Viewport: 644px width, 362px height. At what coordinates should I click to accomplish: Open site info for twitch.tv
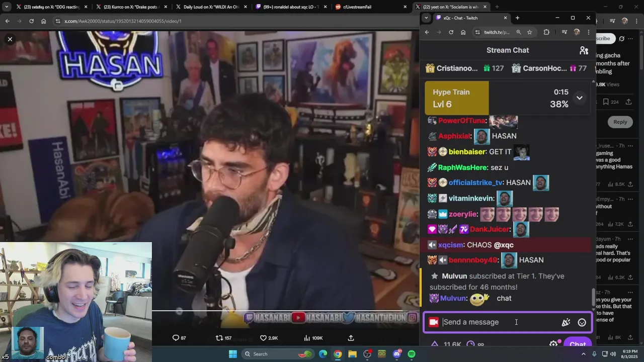pos(477,32)
